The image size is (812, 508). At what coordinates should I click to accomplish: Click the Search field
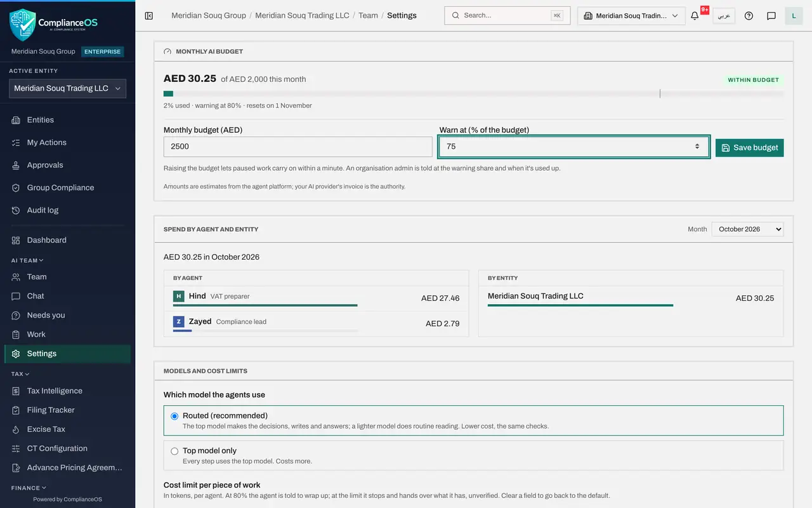click(x=507, y=15)
